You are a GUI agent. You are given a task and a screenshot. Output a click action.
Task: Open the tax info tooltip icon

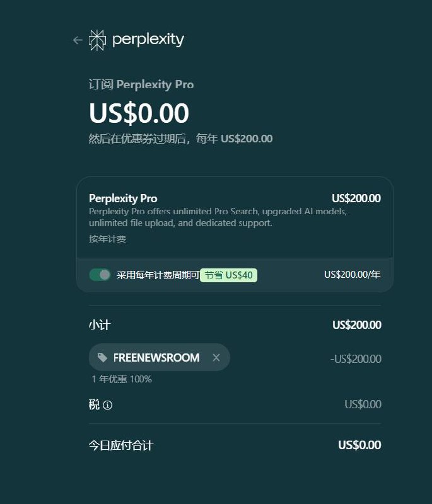coord(108,405)
